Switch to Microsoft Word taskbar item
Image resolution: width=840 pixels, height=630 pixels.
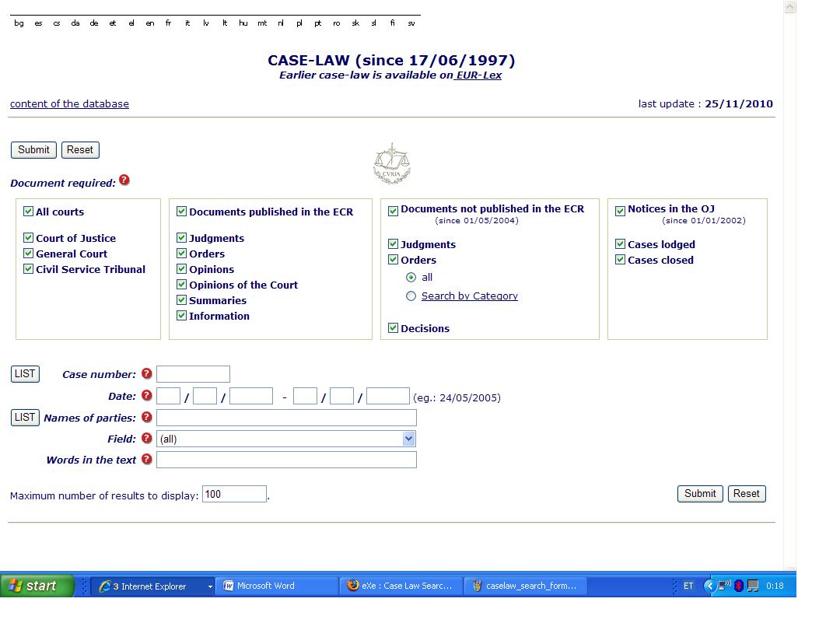pyautogui.click(x=275, y=586)
